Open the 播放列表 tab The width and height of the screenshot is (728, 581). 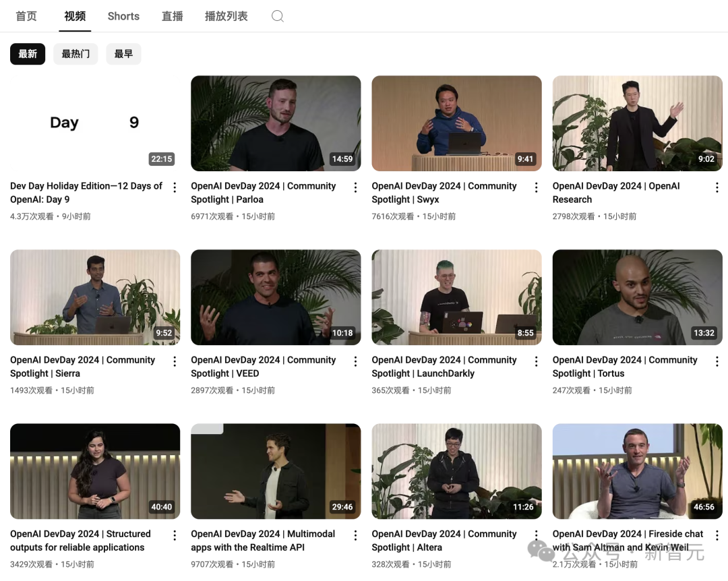point(226,16)
